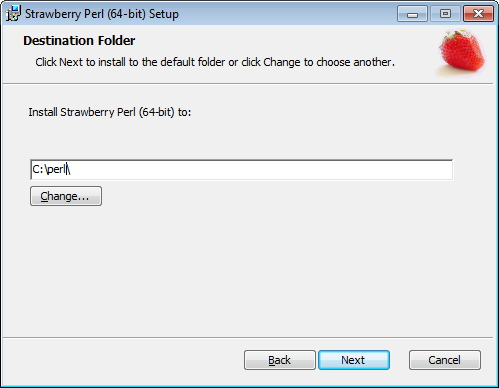Click the Strawberry Perl (64-bit) Setup title

tap(102, 14)
